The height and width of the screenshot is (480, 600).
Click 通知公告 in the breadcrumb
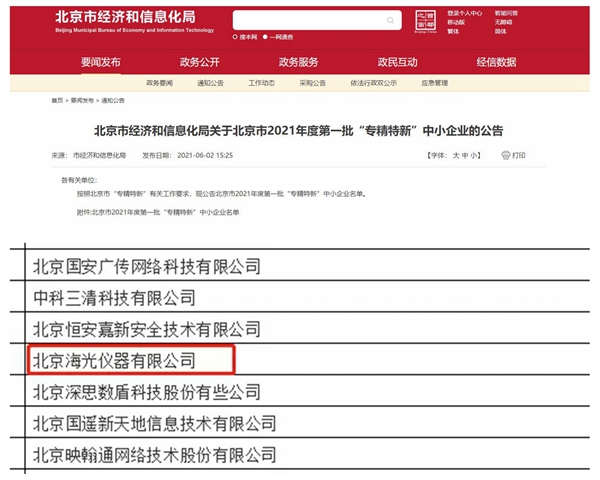pos(112,101)
